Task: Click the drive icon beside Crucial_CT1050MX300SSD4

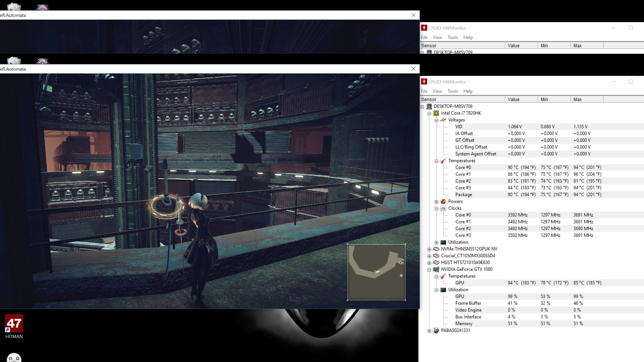Action: click(436, 256)
